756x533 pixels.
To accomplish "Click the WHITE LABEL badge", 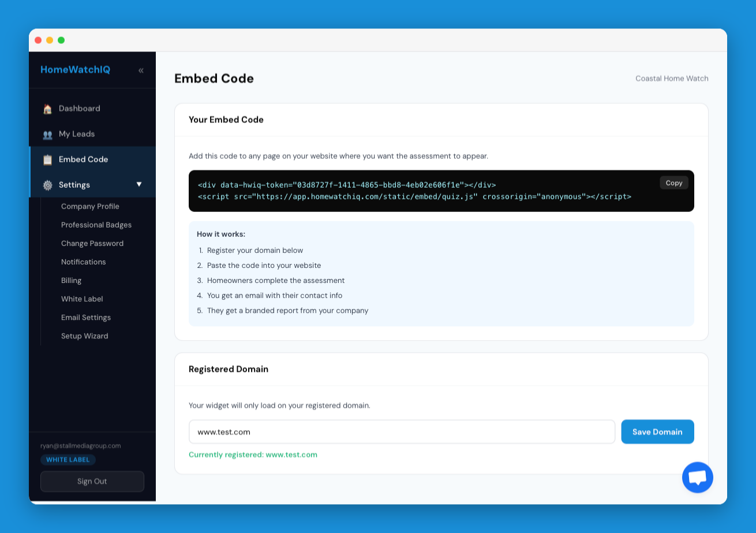I will click(x=68, y=460).
